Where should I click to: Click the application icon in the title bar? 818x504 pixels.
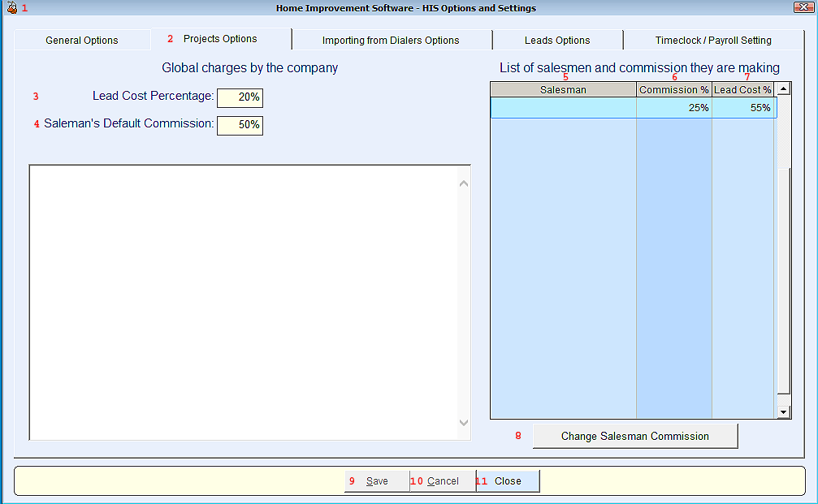tap(11, 8)
